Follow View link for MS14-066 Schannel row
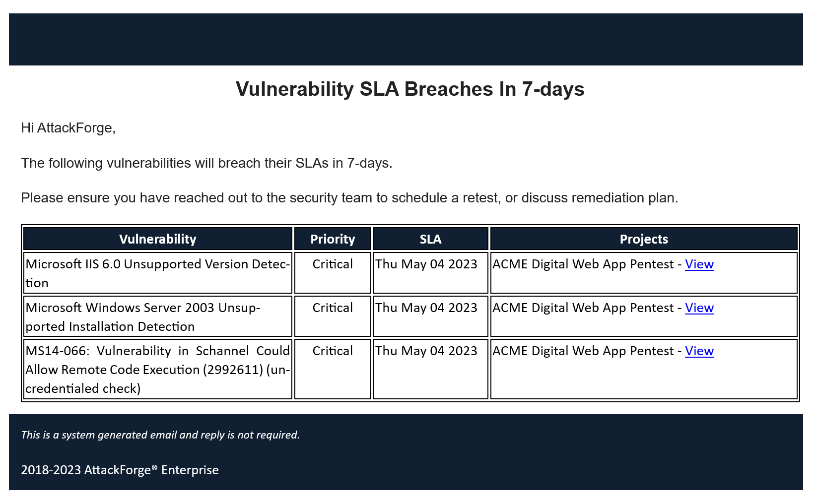The image size is (816, 504). point(699,351)
